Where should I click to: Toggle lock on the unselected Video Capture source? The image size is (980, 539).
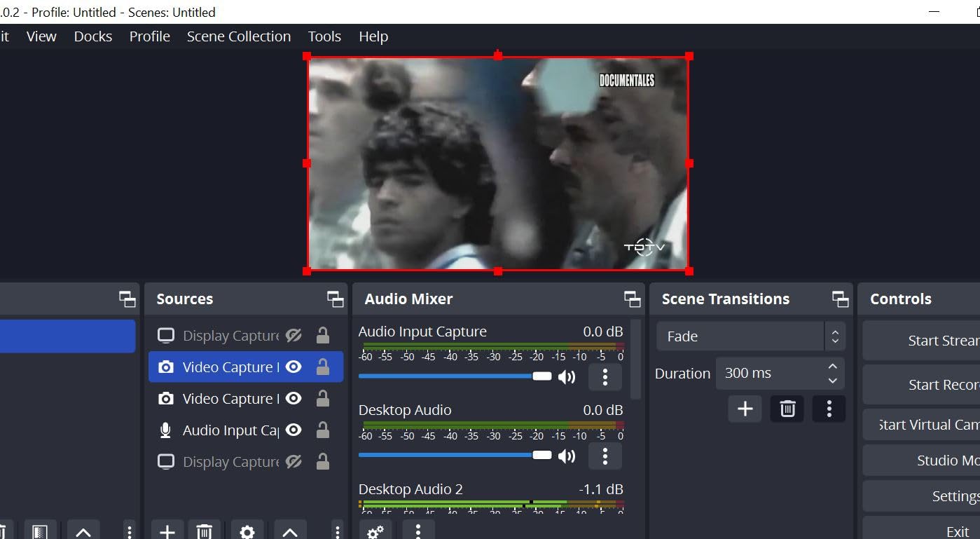[x=323, y=398]
